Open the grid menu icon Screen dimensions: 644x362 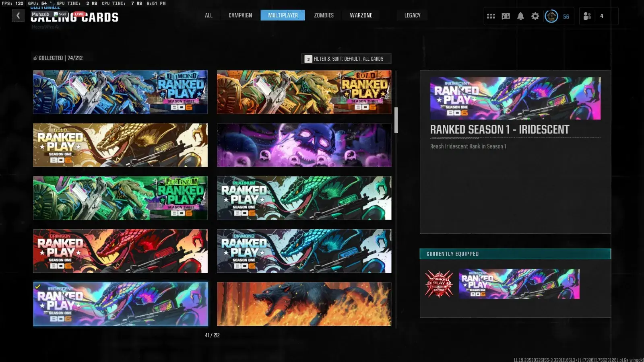[491, 16]
